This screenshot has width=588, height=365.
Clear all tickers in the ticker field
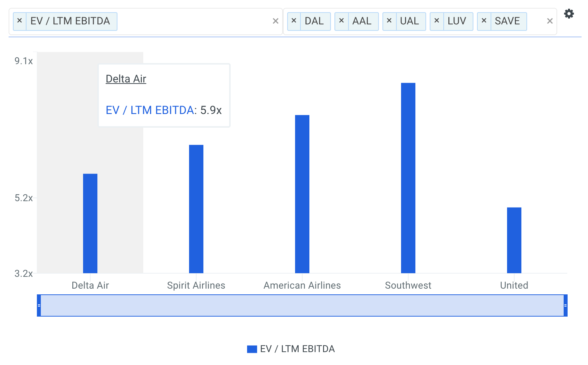(x=550, y=21)
